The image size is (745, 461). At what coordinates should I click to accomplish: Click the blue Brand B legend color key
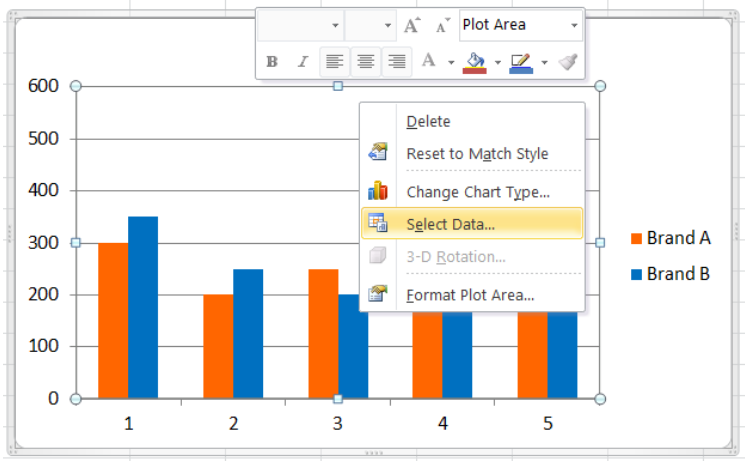(x=636, y=274)
